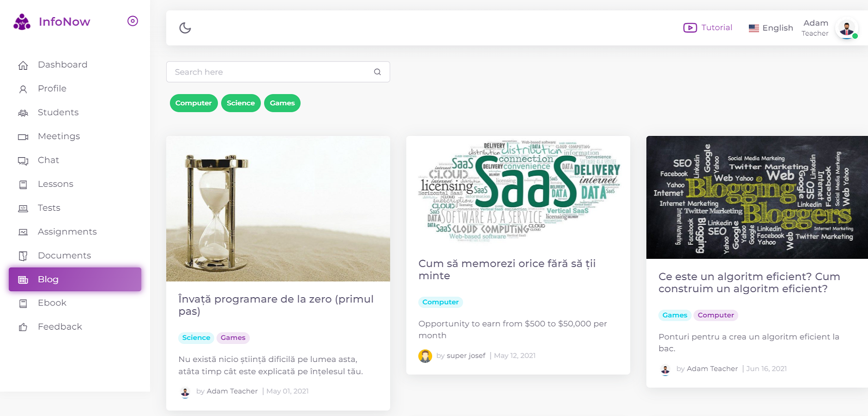Open post "Cum să memorezi orice"
Screen dimensions: 868x416
[507, 269]
